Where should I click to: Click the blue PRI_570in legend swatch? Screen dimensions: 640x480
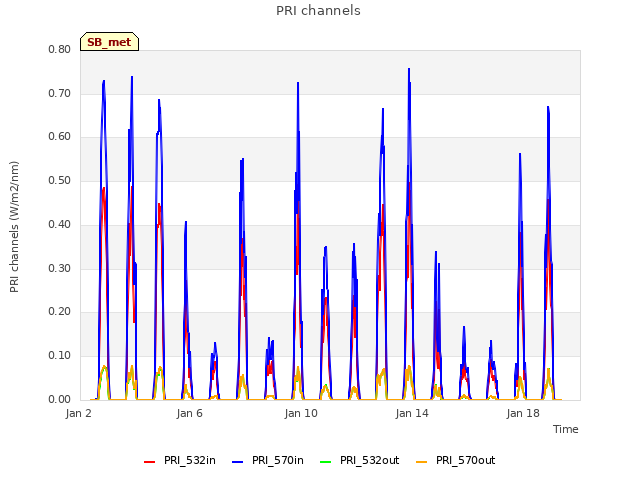238,462
